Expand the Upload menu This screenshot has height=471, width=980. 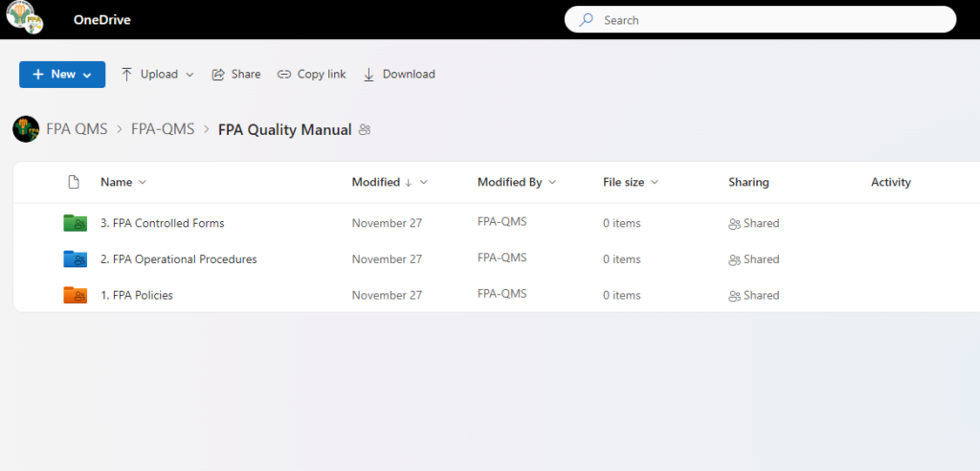coord(157,75)
